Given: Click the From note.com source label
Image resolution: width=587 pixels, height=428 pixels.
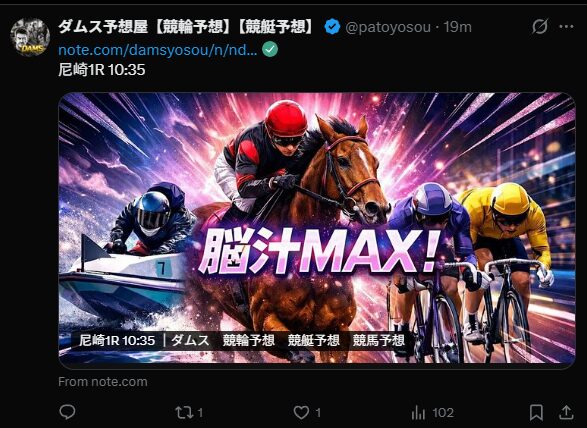Looking at the screenshot, I should (x=103, y=382).
